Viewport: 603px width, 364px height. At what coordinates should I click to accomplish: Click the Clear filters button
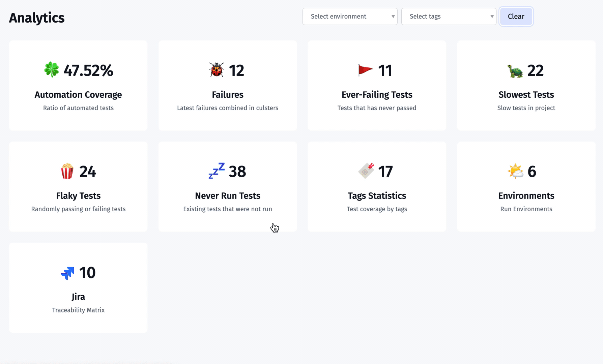(516, 17)
